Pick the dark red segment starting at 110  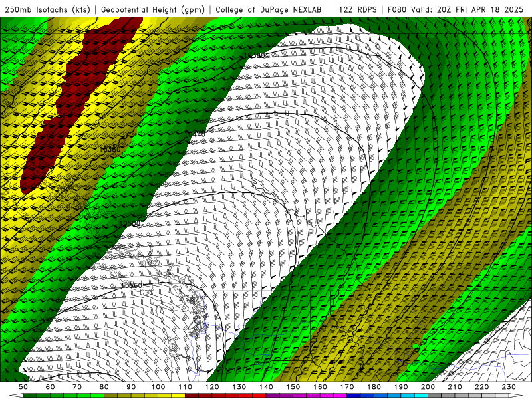pos(192,396)
